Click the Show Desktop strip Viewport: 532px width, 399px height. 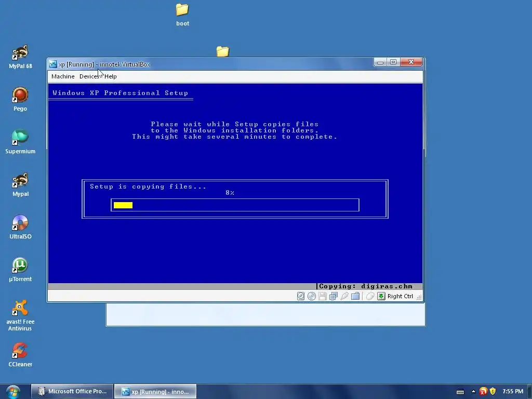530,392
